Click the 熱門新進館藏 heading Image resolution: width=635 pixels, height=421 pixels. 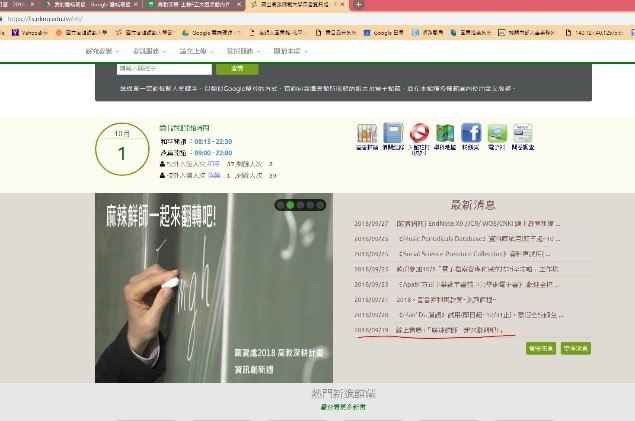tap(343, 393)
